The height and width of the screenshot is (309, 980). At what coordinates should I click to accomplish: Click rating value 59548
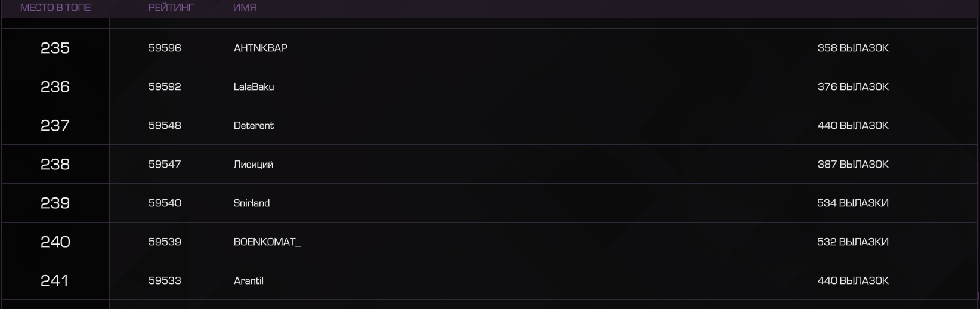click(165, 125)
